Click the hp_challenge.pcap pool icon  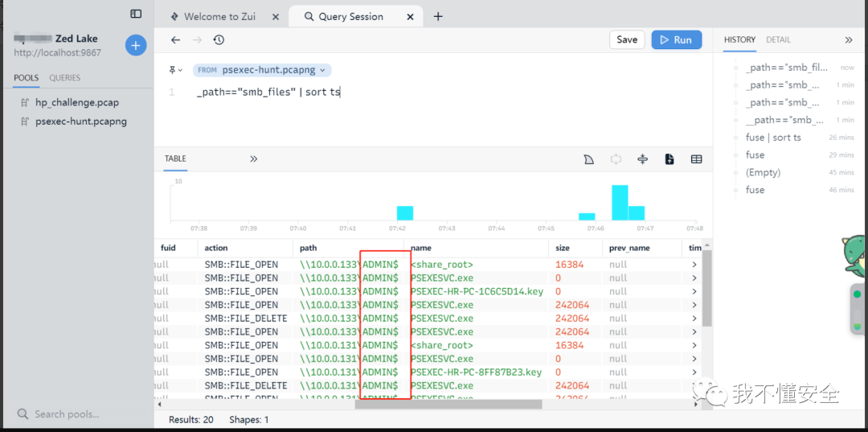[x=24, y=102]
